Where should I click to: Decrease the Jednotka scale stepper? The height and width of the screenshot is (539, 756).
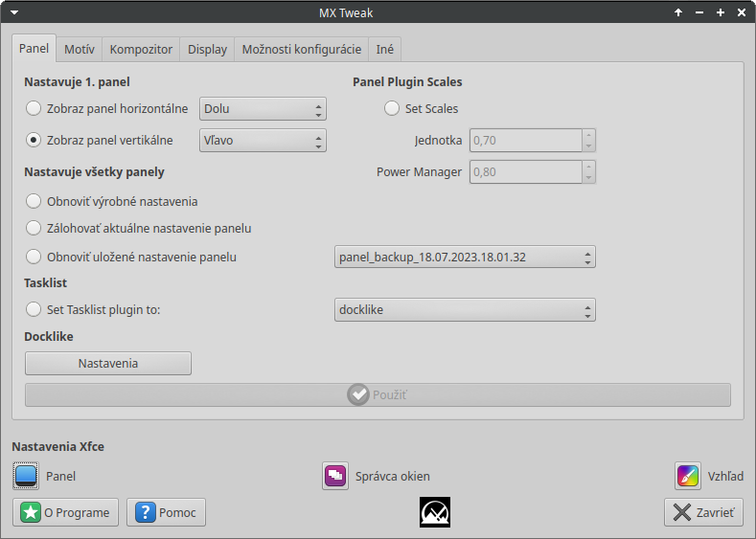pyautogui.click(x=588, y=146)
